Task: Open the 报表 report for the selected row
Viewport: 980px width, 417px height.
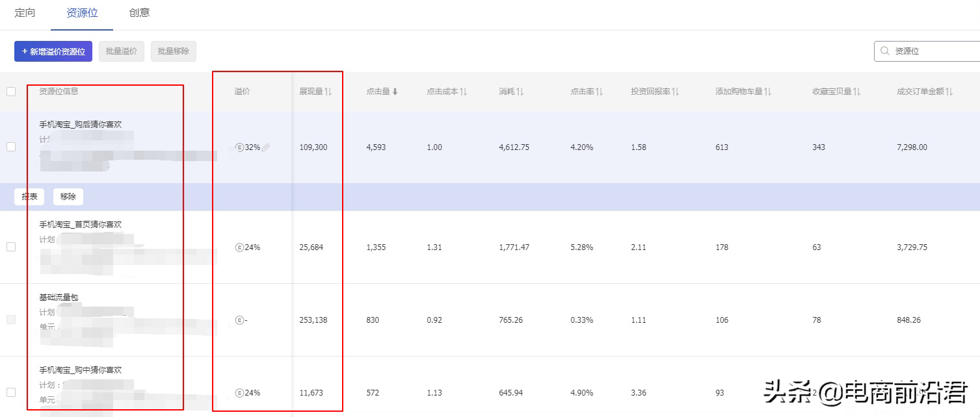Action: [29, 196]
